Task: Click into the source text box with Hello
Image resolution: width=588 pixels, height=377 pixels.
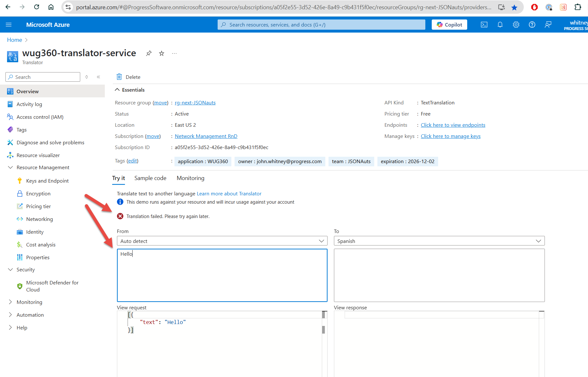Action: [222, 275]
